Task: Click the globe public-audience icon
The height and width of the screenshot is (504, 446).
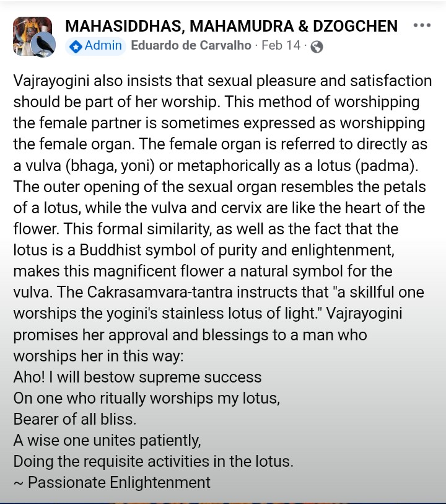Action: [x=317, y=46]
